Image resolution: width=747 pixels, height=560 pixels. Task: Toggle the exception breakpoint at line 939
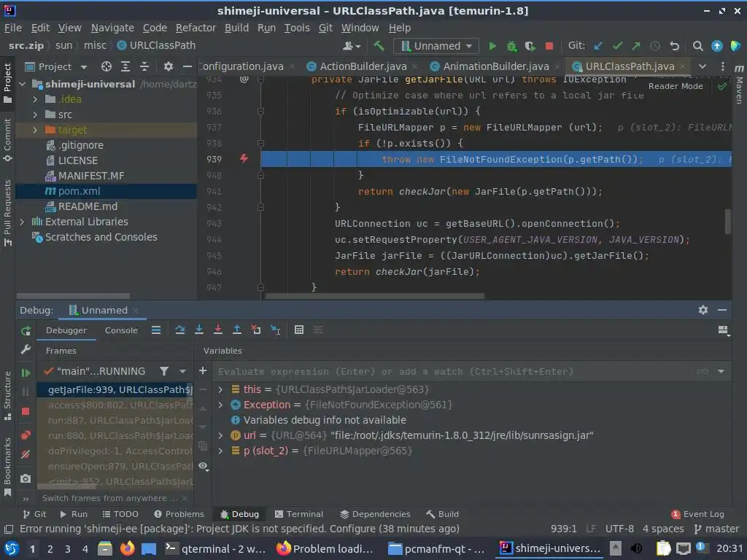[x=244, y=158]
